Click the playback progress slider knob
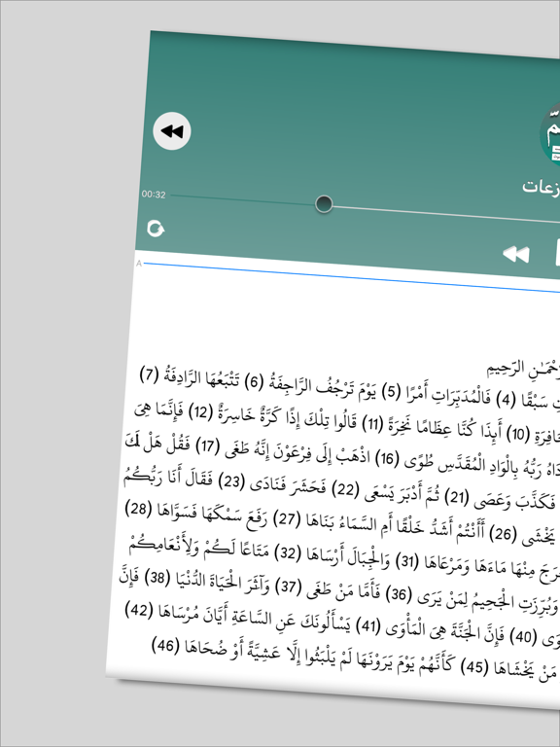560x747 pixels. coord(324,204)
